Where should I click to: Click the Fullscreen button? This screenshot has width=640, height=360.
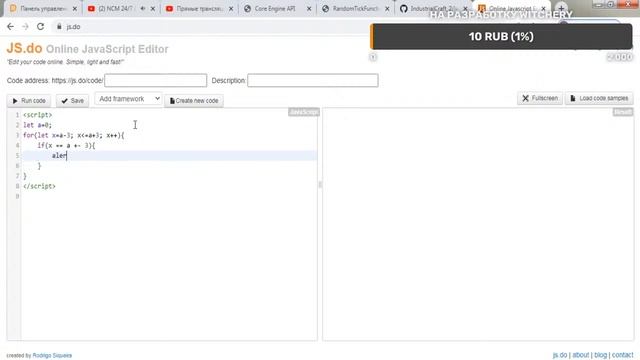click(x=540, y=98)
